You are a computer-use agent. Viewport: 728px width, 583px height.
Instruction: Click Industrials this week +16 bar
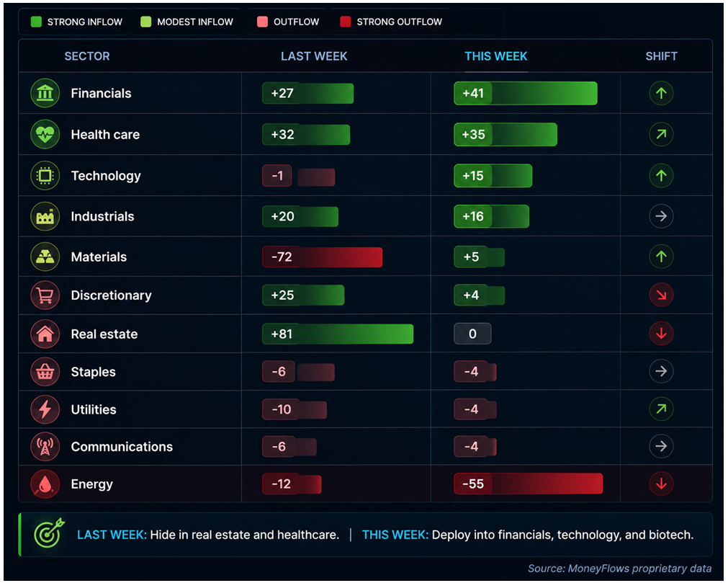coord(491,216)
